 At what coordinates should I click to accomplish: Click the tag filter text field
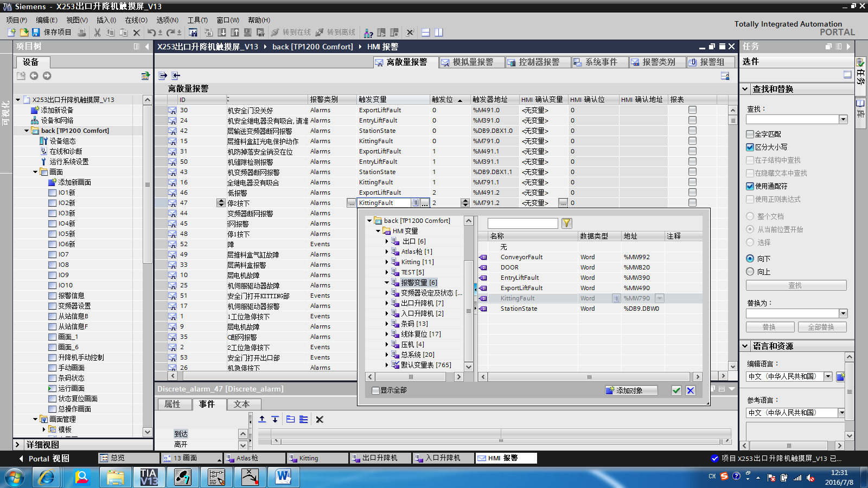522,223
